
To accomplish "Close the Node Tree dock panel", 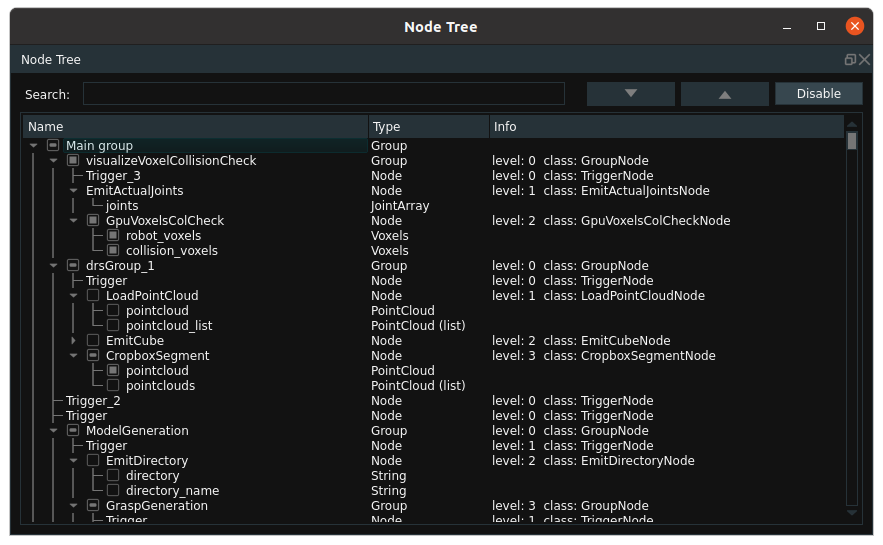I will [864, 60].
